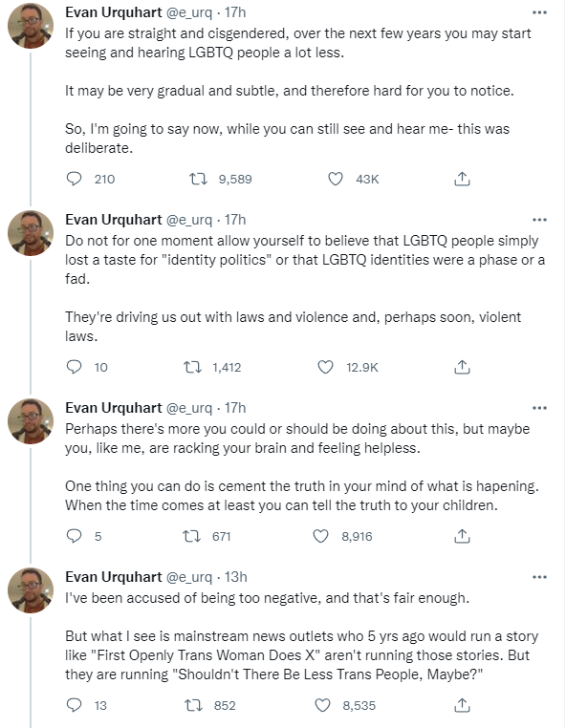Retweet the tweet with 1,412 retweets
566x728 pixels.
coord(192,367)
